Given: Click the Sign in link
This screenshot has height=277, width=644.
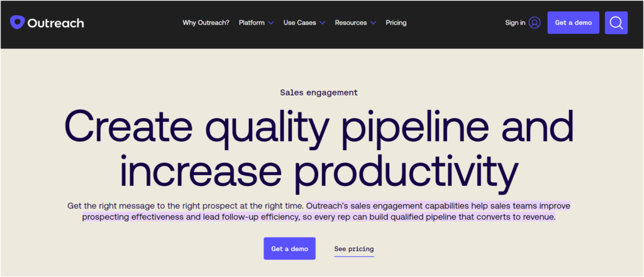Looking at the screenshot, I should point(515,23).
